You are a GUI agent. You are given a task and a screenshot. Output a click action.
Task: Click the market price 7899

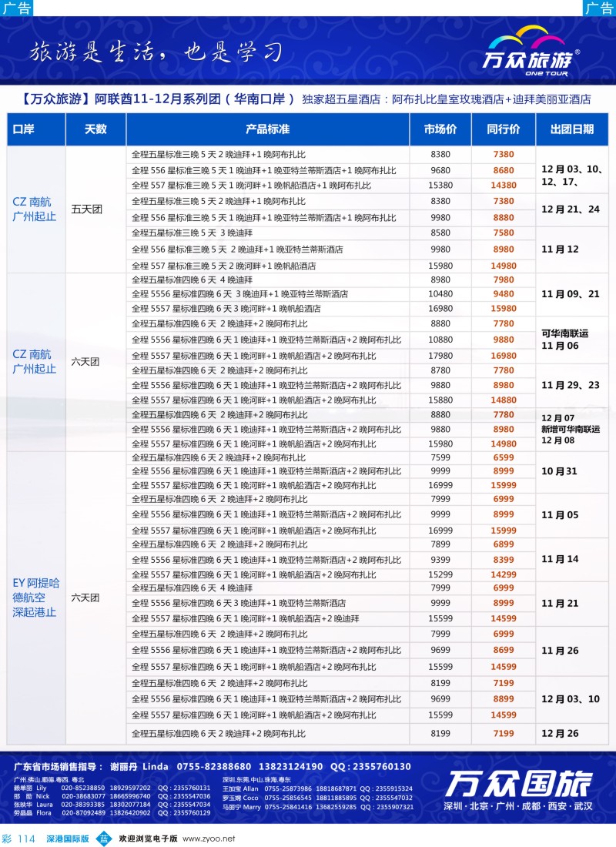pyautogui.click(x=440, y=544)
